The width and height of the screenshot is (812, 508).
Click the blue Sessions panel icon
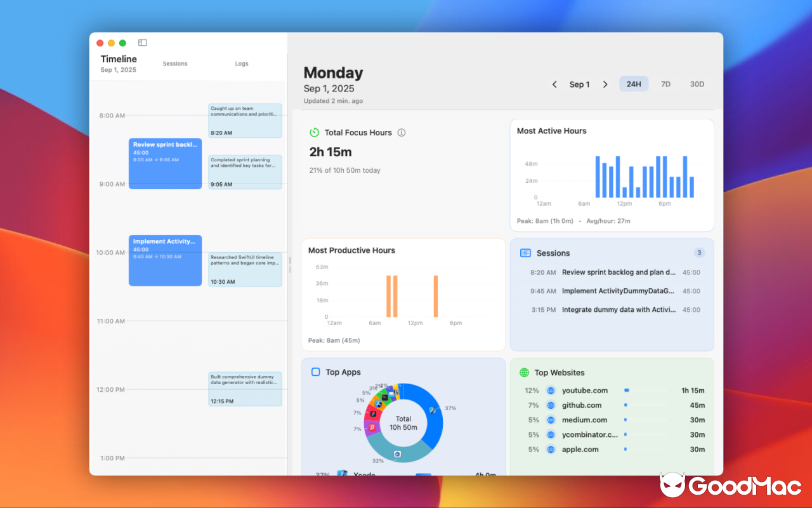pos(525,253)
